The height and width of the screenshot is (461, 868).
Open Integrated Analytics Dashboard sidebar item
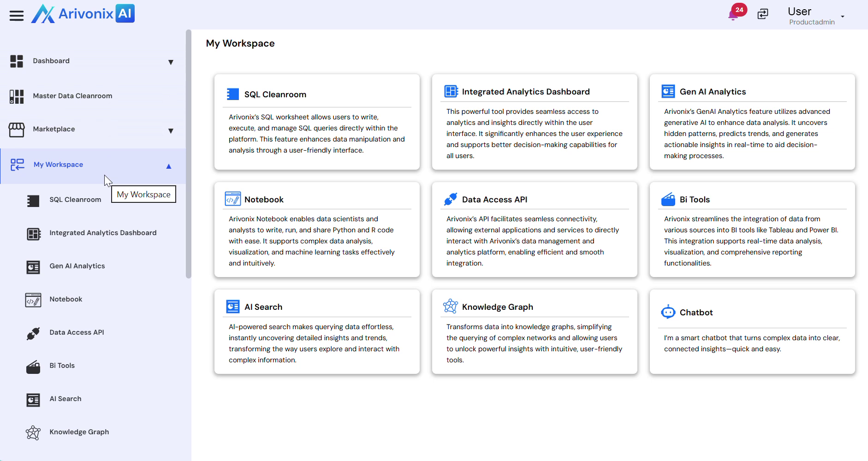pyautogui.click(x=103, y=233)
